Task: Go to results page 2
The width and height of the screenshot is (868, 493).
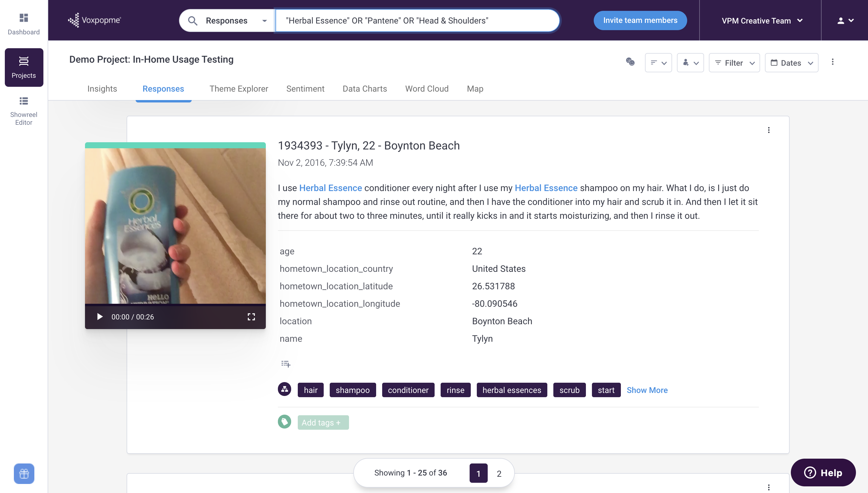Action: (x=499, y=473)
